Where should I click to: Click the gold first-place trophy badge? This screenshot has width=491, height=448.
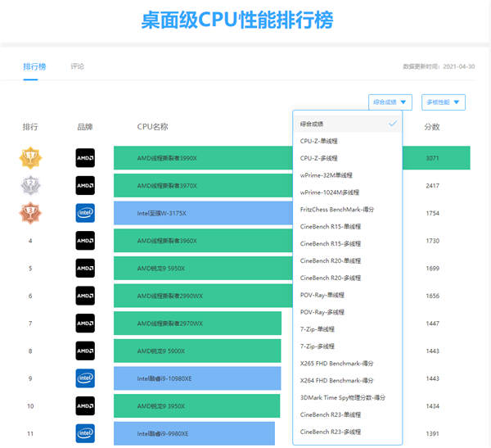tap(30, 158)
